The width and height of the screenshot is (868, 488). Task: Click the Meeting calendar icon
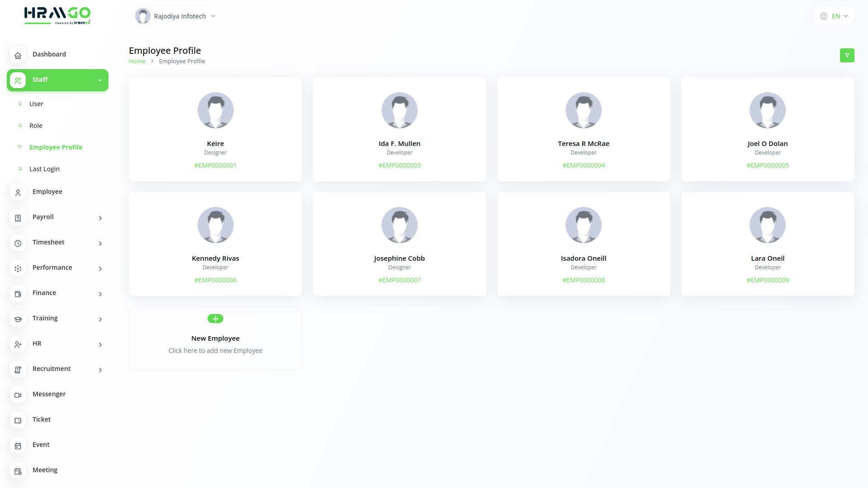[x=18, y=471]
